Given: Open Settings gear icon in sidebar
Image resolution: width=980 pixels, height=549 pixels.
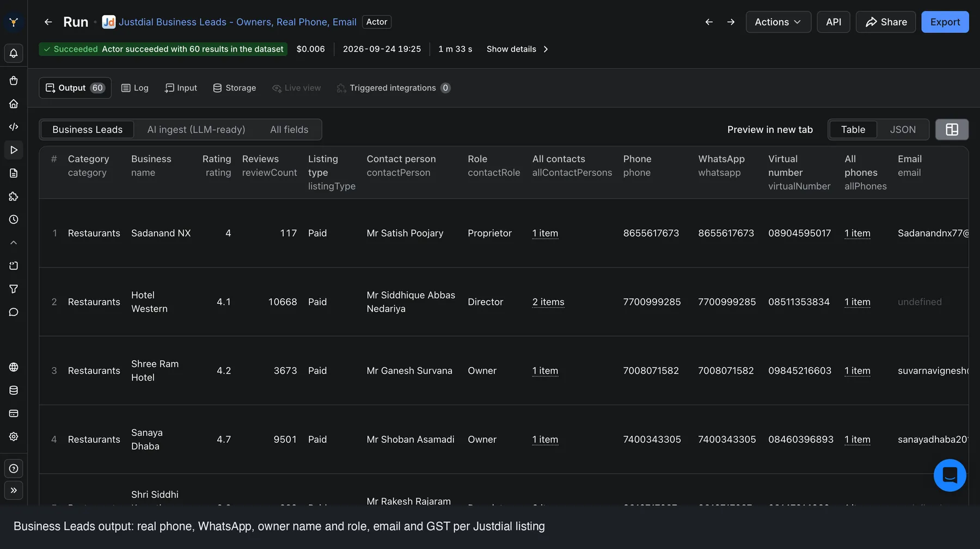Looking at the screenshot, I should click(14, 437).
